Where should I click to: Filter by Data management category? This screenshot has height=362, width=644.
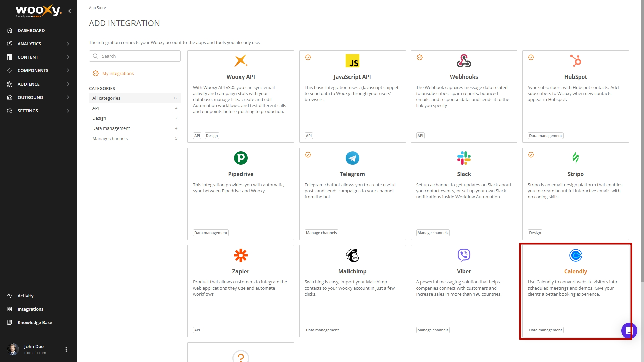tap(111, 128)
